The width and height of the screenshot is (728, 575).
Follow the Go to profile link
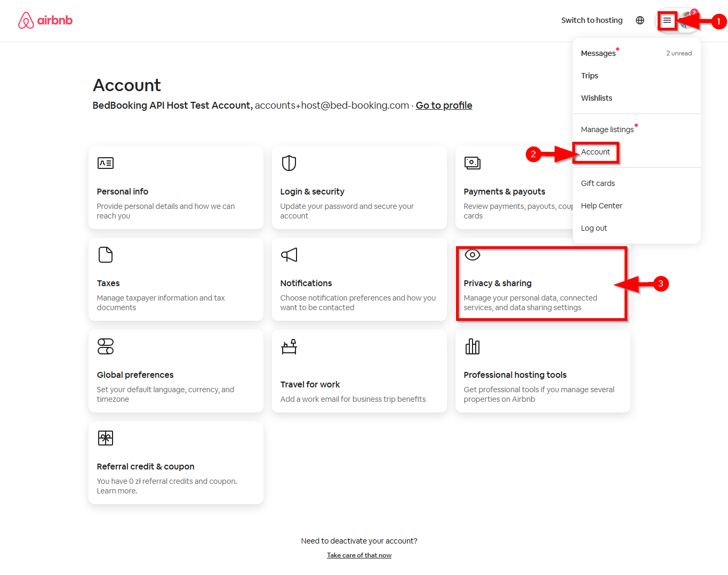444,106
